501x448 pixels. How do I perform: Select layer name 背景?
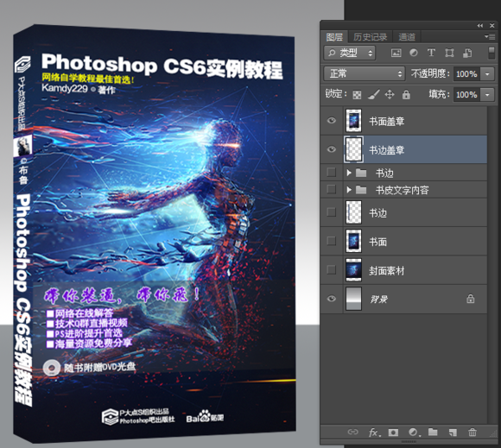[x=379, y=300]
